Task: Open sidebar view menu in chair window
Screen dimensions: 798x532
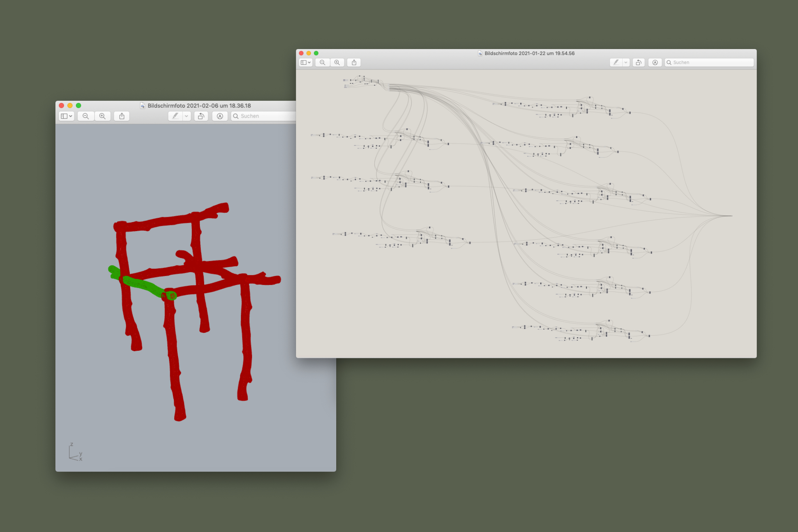Action: (x=66, y=116)
